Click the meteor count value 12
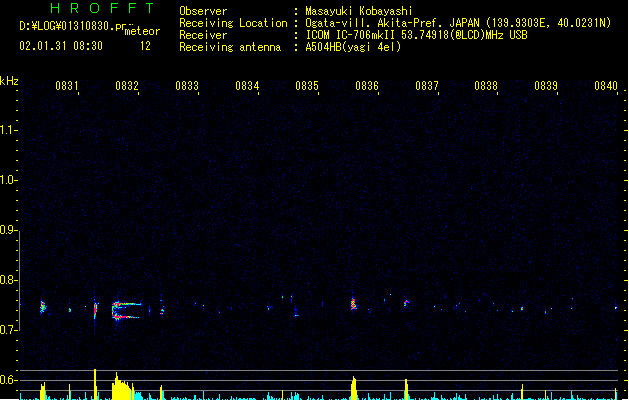This screenshot has height=400, width=629. click(145, 46)
